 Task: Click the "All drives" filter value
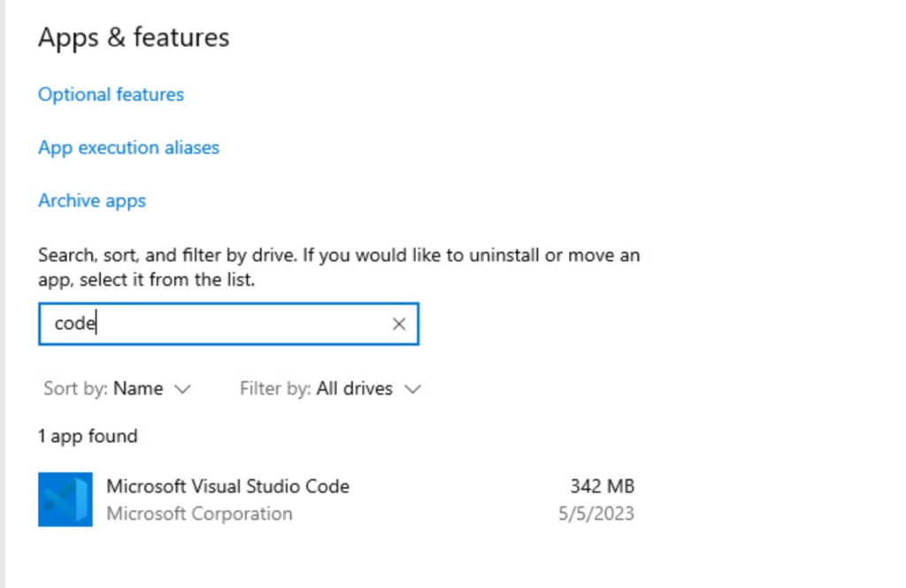pos(355,389)
